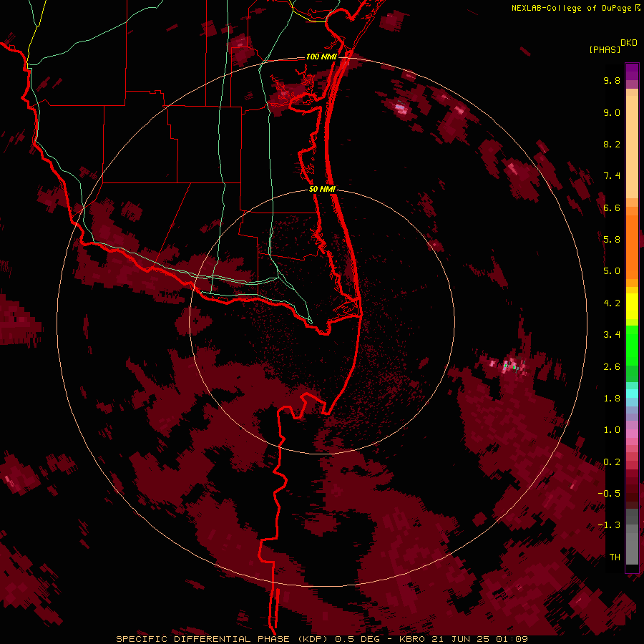Click the -0.5 color scale label

click(609, 494)
